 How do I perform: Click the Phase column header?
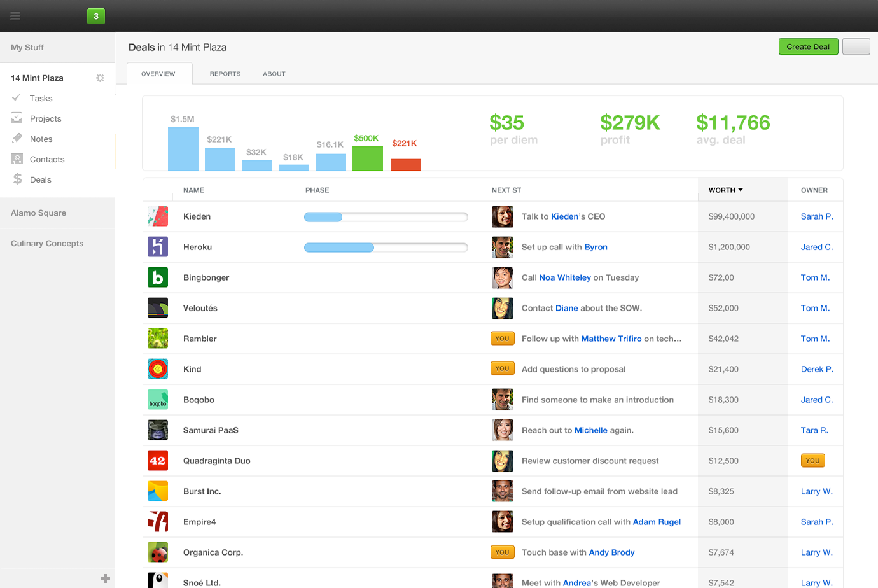tap(317, 190)
